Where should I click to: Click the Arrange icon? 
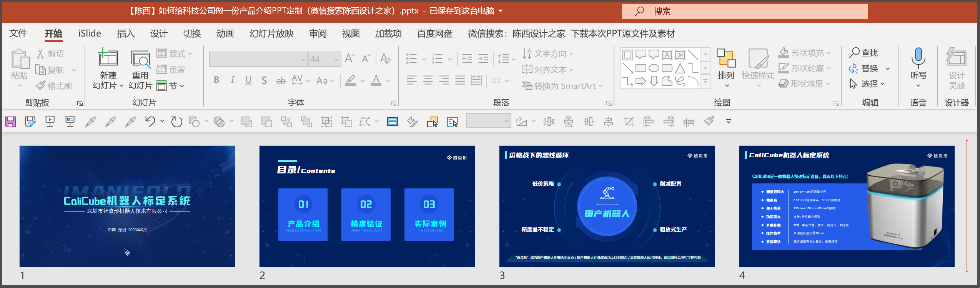[x=726, y=58]
